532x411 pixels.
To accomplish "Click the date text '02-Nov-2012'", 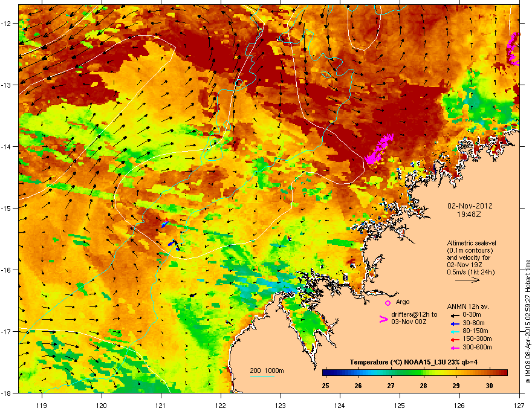I will pos(470,206).
